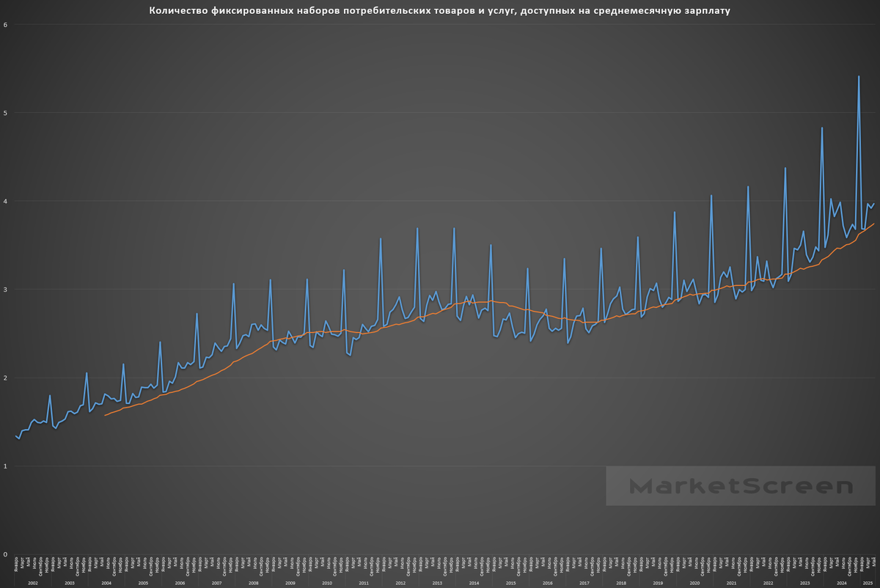
Task: Select the 2024 year label on x-axis
Action: 841,583
